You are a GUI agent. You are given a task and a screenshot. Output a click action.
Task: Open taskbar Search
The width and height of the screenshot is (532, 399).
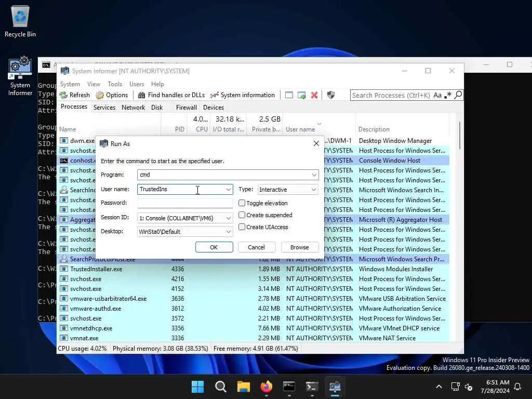[x=220, y=387]
